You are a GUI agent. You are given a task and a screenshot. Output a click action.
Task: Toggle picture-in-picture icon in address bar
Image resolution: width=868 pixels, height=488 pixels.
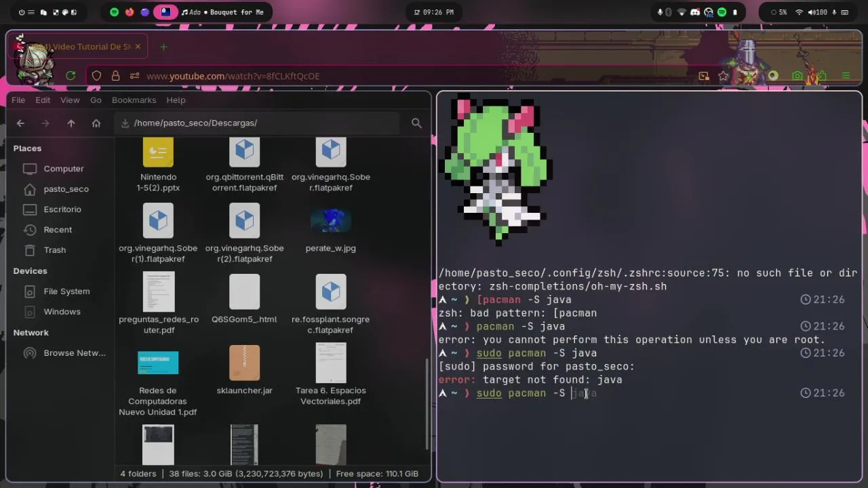[704, 76]
